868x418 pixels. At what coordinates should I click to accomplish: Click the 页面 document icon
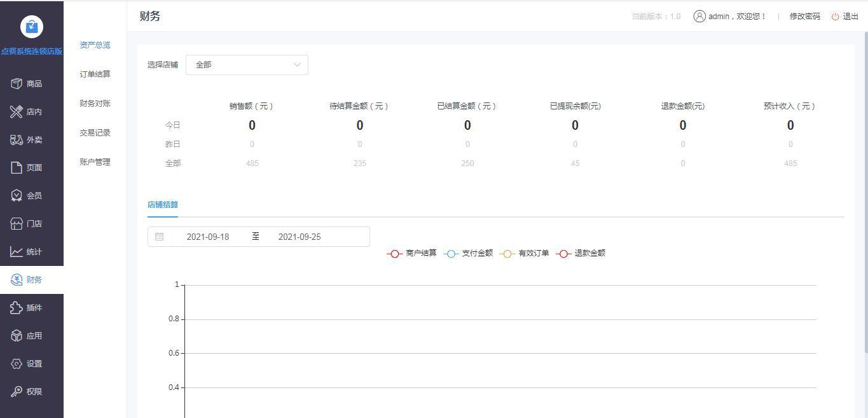[17, 167]
